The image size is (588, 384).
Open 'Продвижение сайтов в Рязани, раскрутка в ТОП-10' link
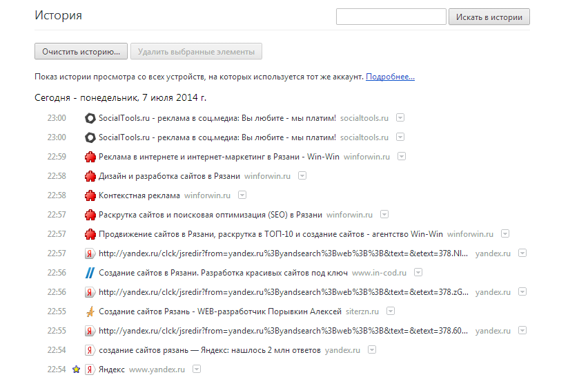tap(271, 234)
